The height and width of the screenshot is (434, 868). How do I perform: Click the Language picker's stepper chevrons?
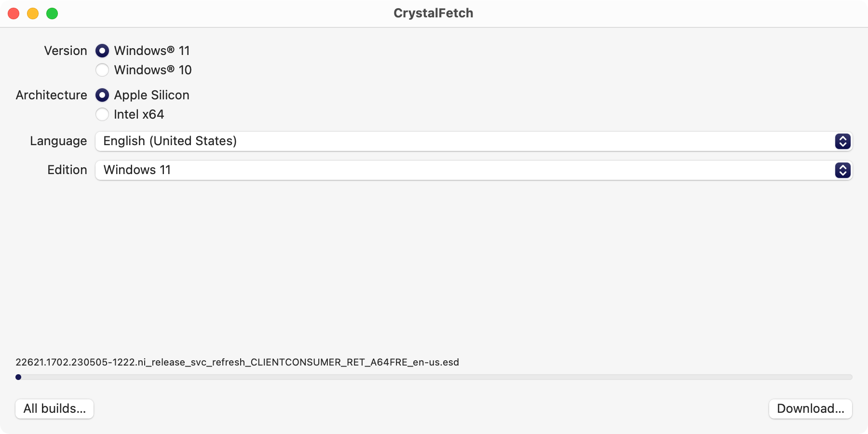pyautogui.click(x=842, y=141)
